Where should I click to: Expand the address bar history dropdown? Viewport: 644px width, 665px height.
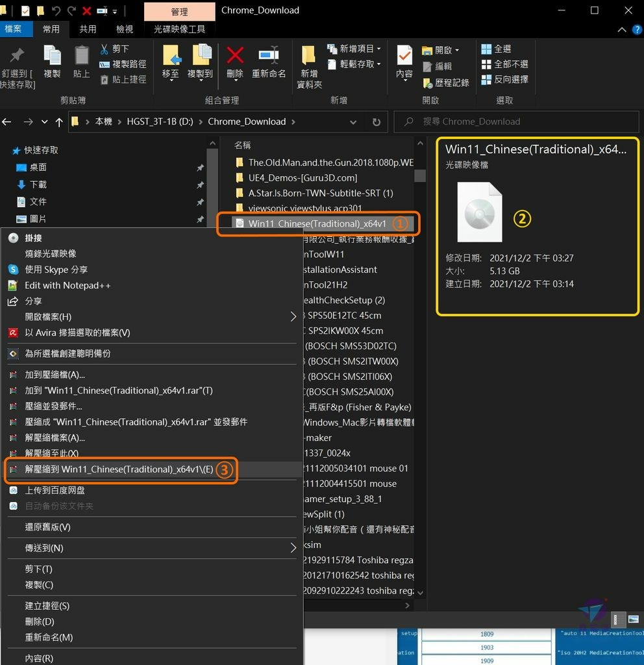(x=353, y=122)
